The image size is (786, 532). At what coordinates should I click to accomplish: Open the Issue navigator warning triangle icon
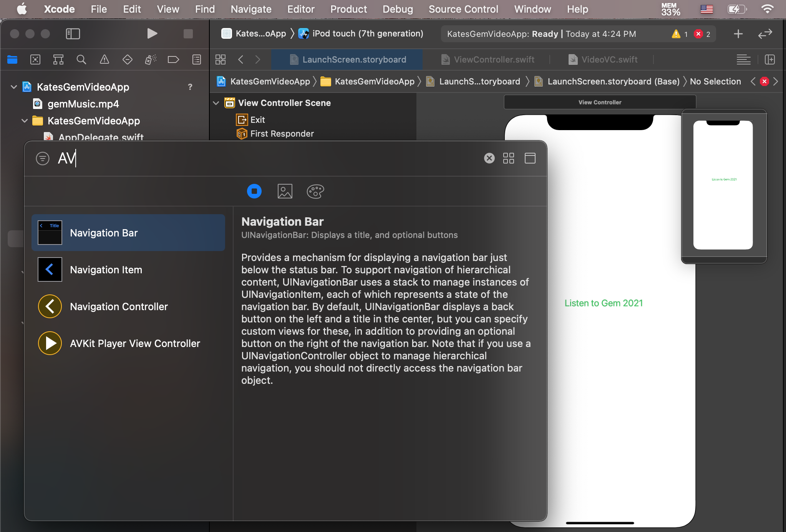click(x=104, y=59)
